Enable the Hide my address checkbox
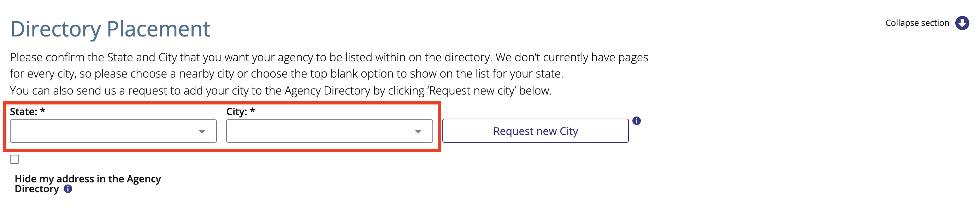Screen dimensions: 980x210 [14, 159]
